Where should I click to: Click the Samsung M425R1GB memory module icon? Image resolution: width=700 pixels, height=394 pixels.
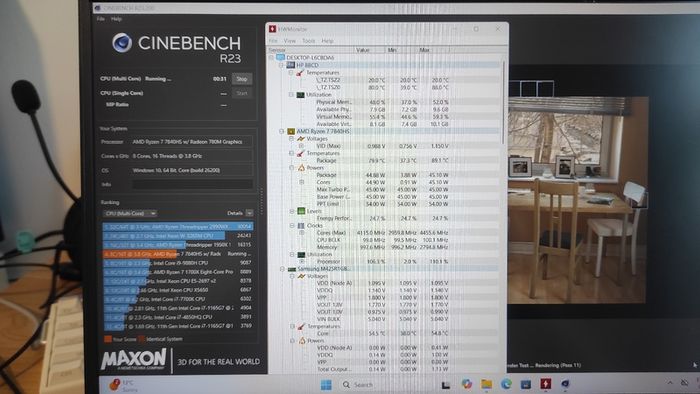point(292,269)
